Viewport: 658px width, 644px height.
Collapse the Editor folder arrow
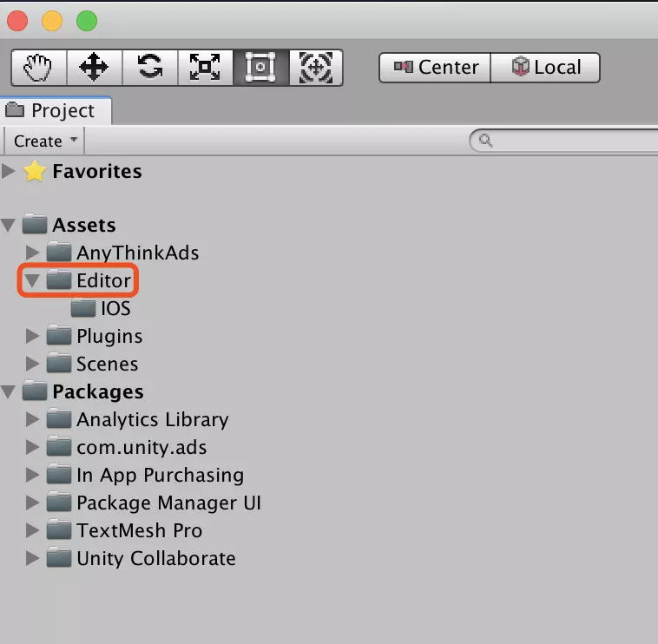point(33,280)
